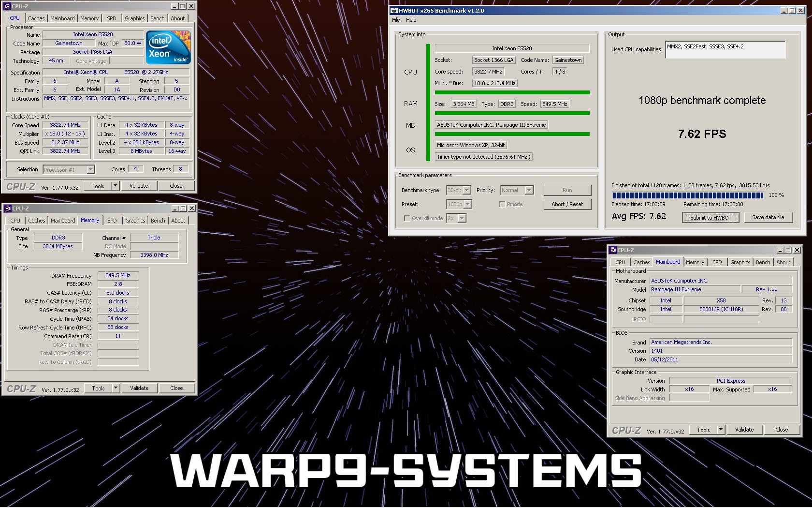Open the Benchmark type 32-bit dropdown
The width and height of the screenshot is (812, 508).
(459, 190)
